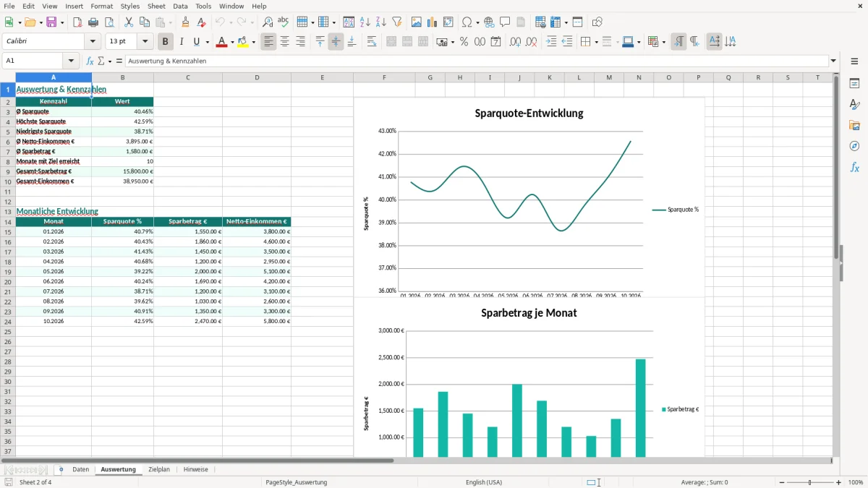868x488 pixels.
Task: Apply yellow background color swatch
Action: tap(242, 42)
